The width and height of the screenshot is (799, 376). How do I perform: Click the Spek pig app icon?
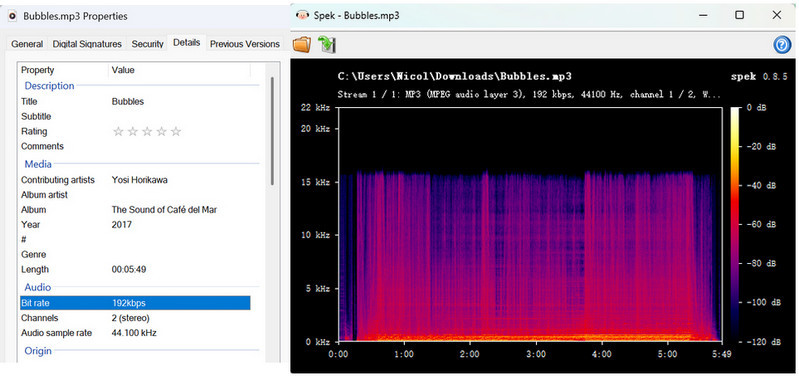(x=302, y=15)
